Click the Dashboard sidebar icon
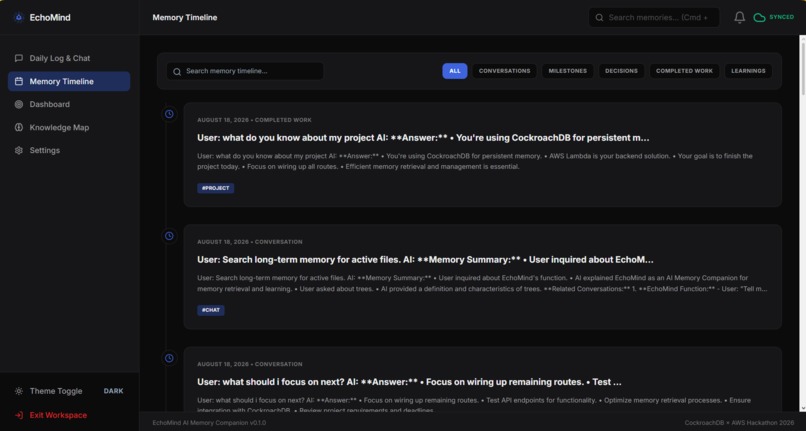 click(19, 104)
